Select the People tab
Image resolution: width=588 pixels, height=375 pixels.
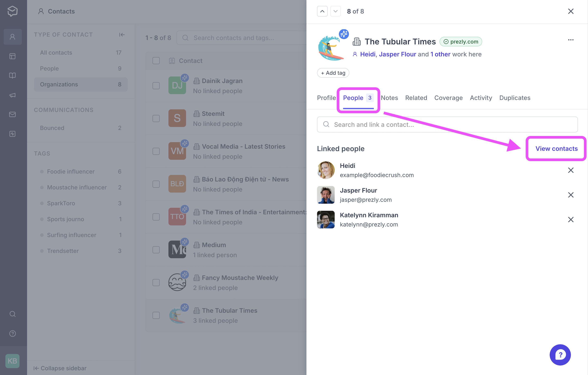tap(358, 98)
